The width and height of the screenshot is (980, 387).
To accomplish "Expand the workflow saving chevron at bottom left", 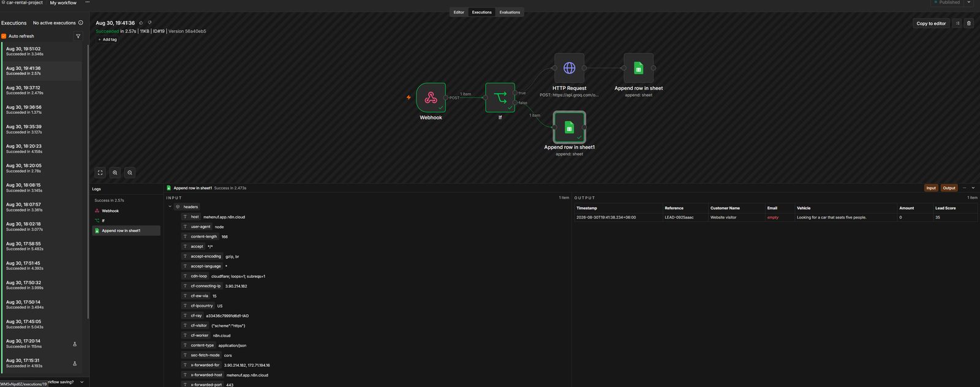I will [82, 382].
